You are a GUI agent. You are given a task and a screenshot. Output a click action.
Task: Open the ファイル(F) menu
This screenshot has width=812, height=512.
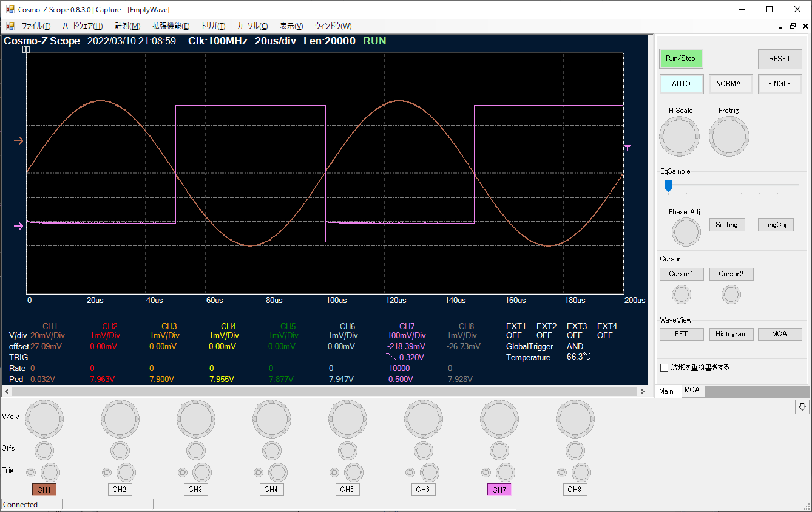[36, 26]
